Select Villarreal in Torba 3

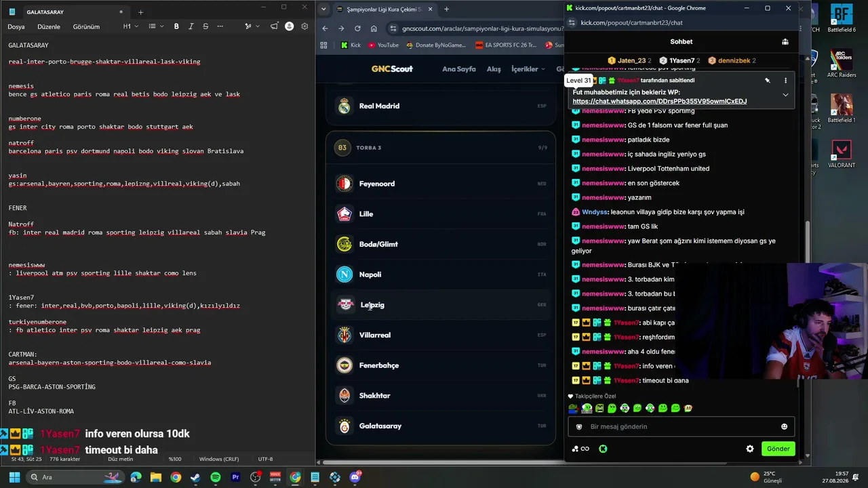(x=441, y=335)
